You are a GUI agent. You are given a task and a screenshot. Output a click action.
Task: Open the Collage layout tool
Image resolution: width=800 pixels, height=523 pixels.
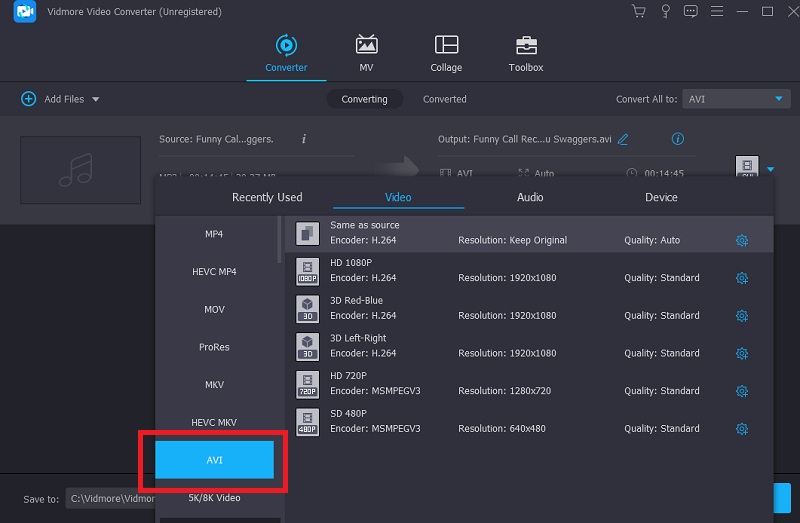coord(446,52)
